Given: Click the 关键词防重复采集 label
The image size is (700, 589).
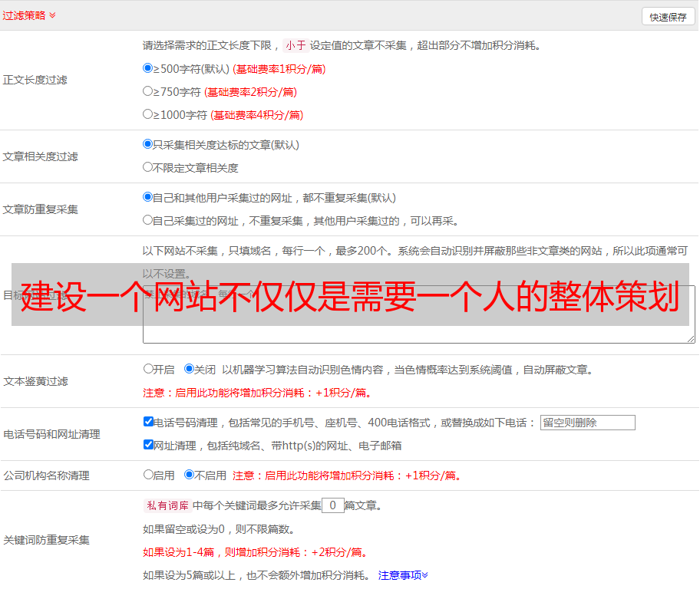Looking at the screenshot, I should tap(46, 541).
